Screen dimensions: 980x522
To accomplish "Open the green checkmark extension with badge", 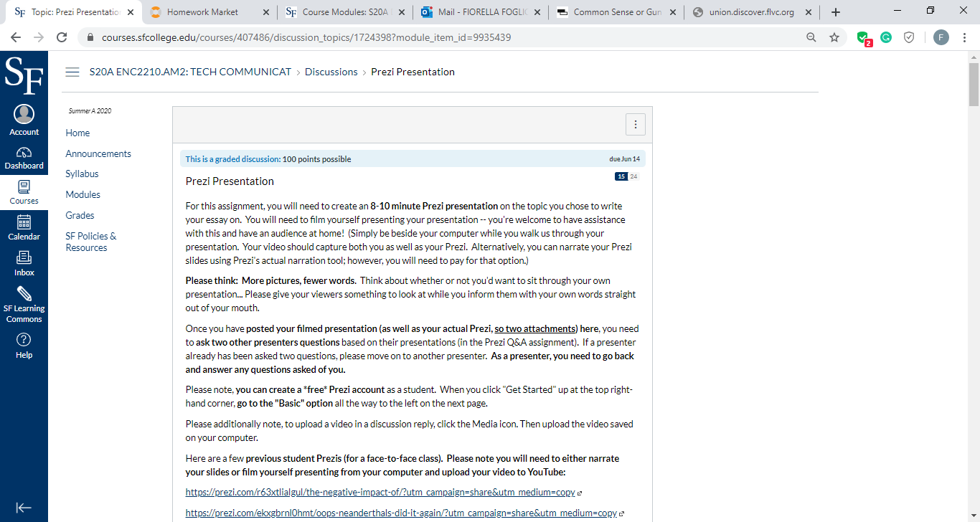I will coord(864,38).
